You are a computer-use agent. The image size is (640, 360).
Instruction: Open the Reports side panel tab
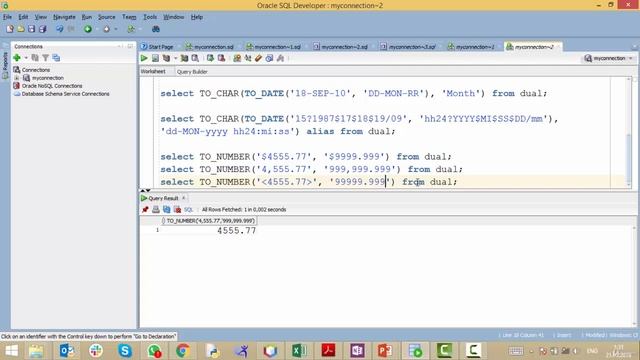coord(5,65)
